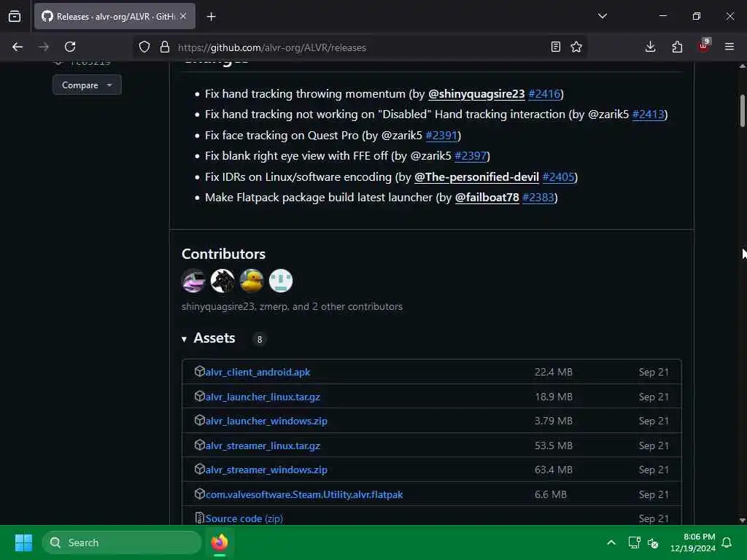Click the tracking protection shield icon
747x560 pixels.
click(144, 47)
